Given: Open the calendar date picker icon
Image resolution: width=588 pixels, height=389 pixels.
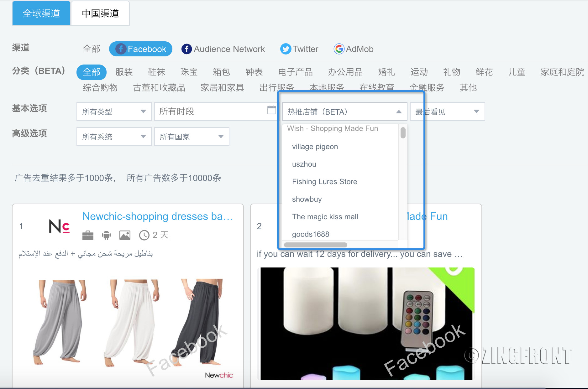Looking at the screenshot, I should [271, 110].
